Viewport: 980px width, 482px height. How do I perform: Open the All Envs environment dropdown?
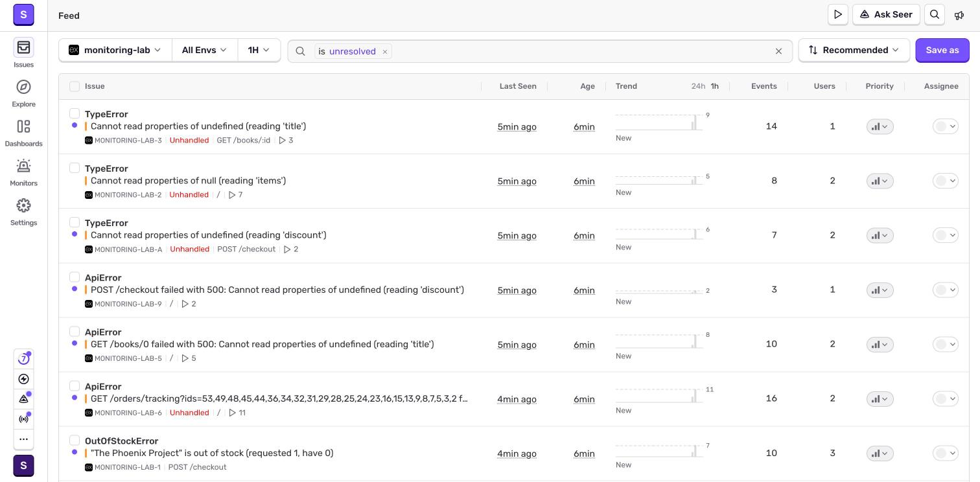(204, 50)
